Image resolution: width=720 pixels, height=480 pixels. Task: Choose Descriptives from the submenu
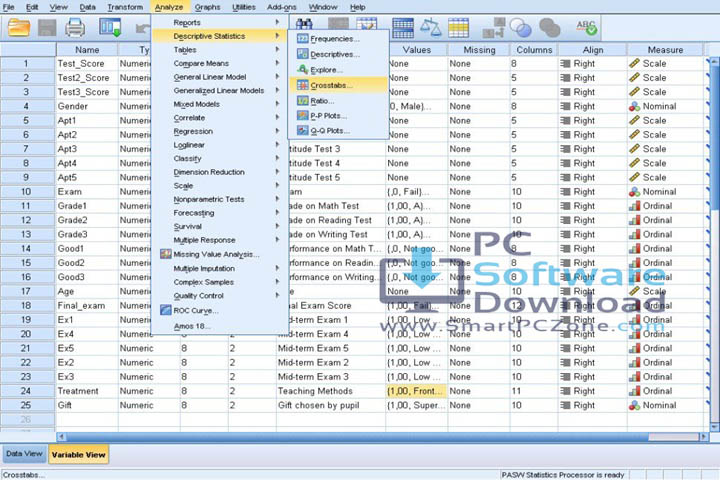click(338, 54)
